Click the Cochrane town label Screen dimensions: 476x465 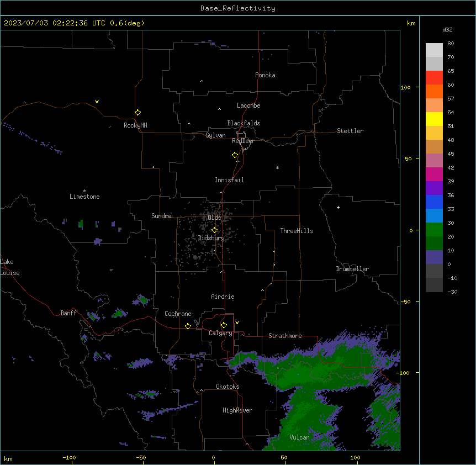[178, 314]
